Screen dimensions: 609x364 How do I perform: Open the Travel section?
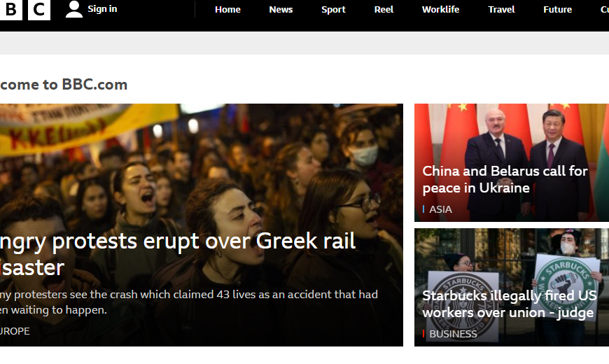click(x=501, y=9)
